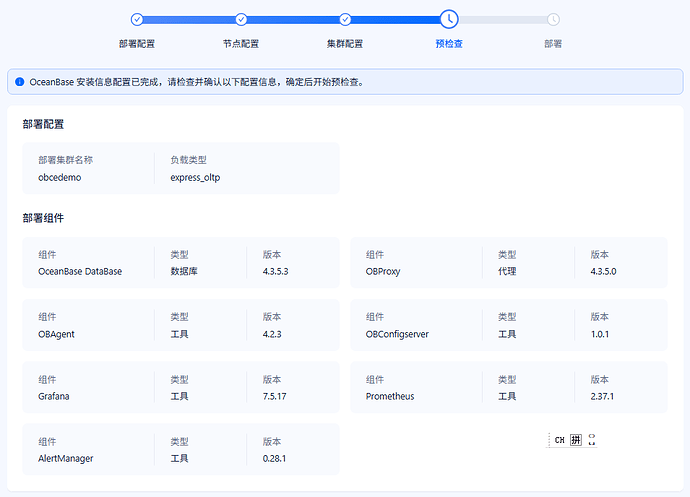Image resolution: width=690 pixels, height=497 pixels.
Task: Click the cluster name value obcedemo
Action: point(60,177)
